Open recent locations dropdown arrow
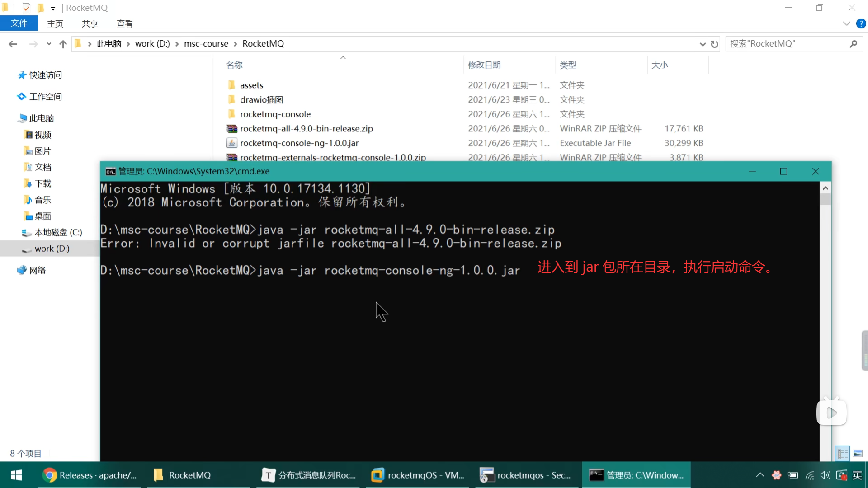Image resolution: width=868 pixels, height=488 pixels. pyautogui.click(x=49, y=44)
